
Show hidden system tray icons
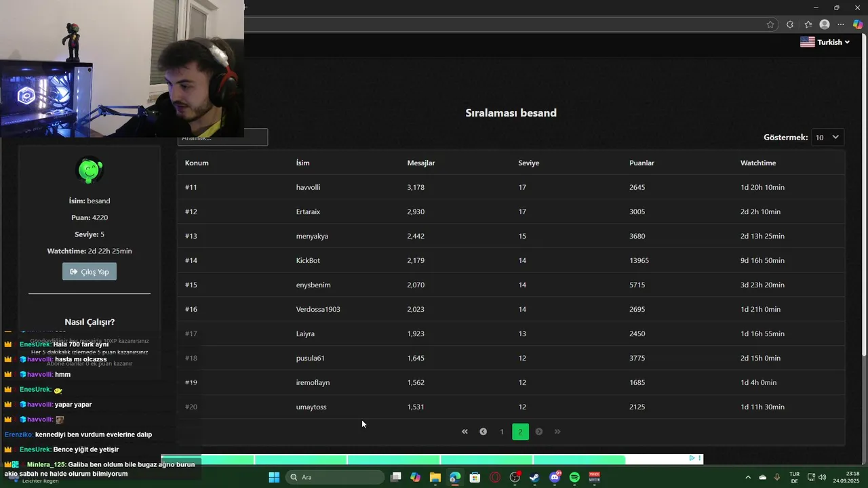click(748, 477)
